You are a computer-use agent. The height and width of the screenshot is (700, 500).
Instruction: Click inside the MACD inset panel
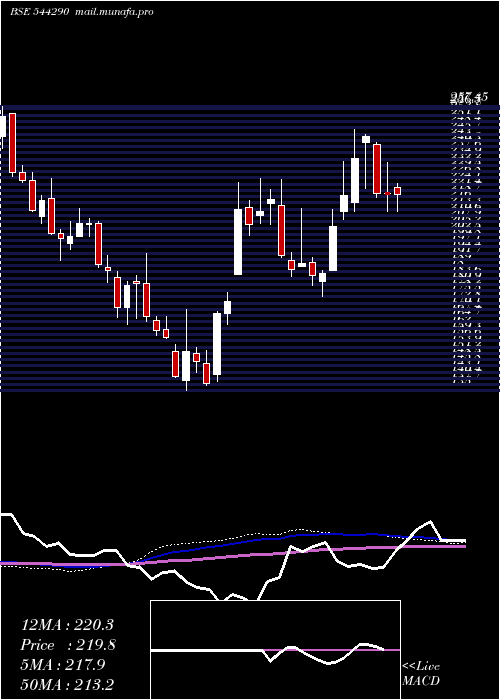point(275,650)
